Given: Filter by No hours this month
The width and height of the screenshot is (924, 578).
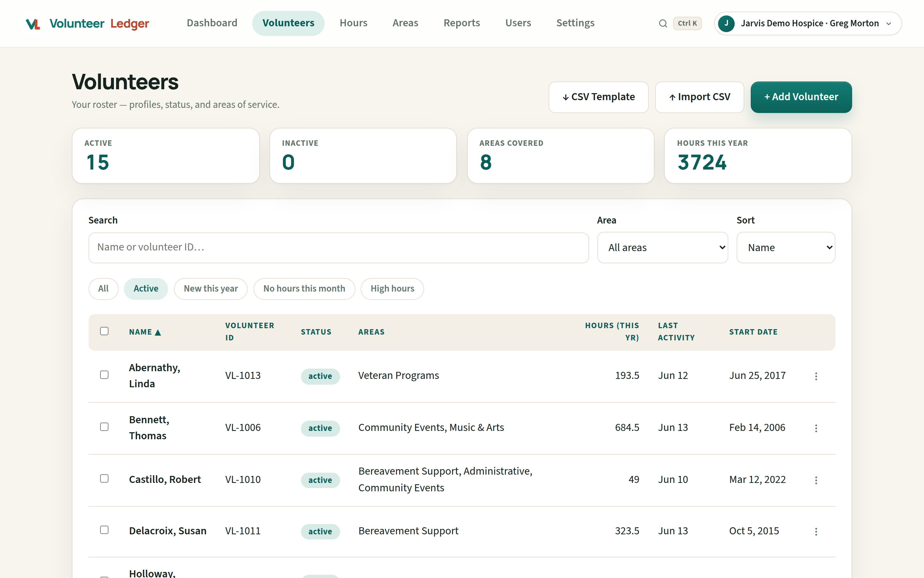Looking at the screenshot, I should pos(304,289).
